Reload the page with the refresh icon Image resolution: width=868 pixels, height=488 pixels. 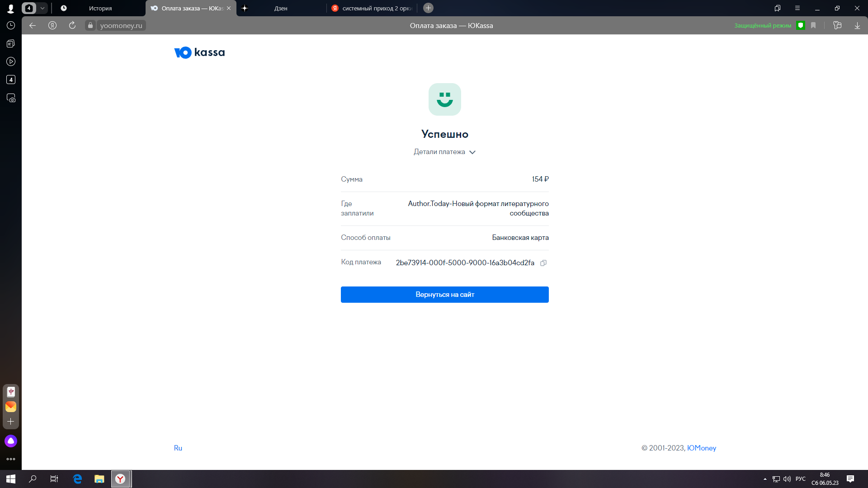72,26
